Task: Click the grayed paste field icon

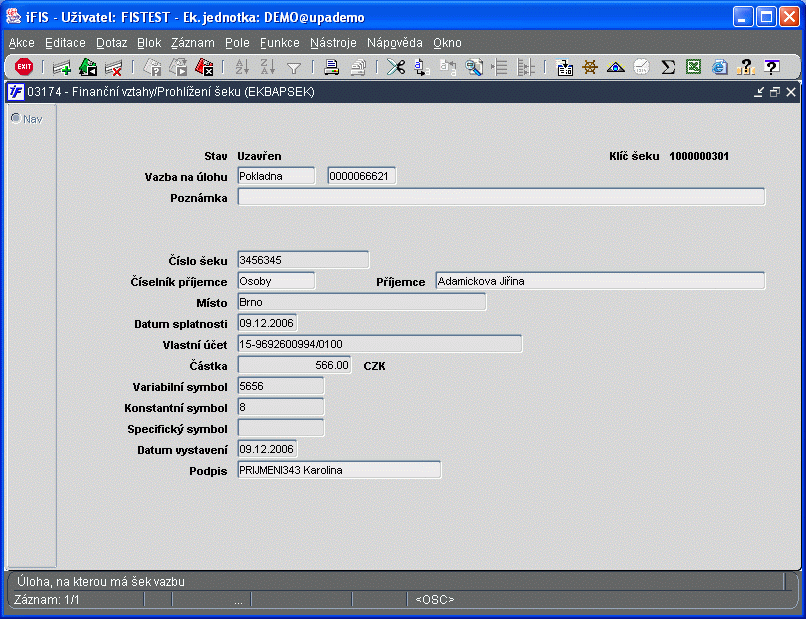Action: 448,67
